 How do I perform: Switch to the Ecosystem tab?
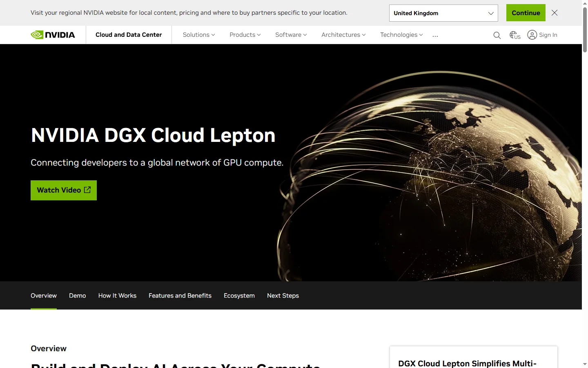[x=239, y=296]
